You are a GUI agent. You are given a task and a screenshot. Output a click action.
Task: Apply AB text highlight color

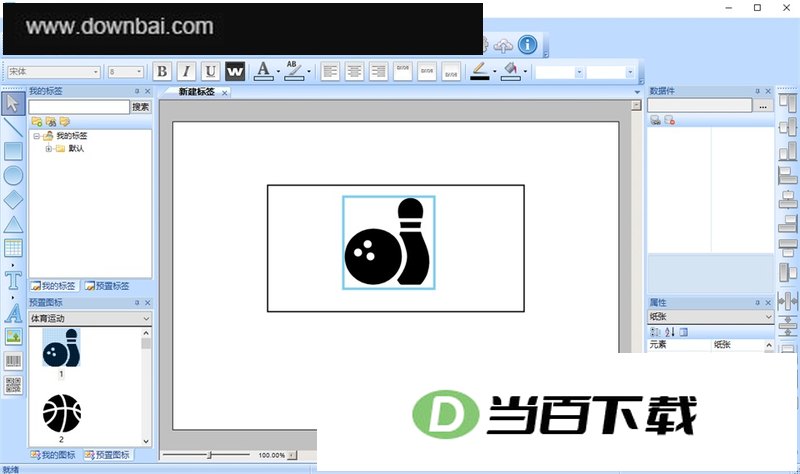[293, 71]
